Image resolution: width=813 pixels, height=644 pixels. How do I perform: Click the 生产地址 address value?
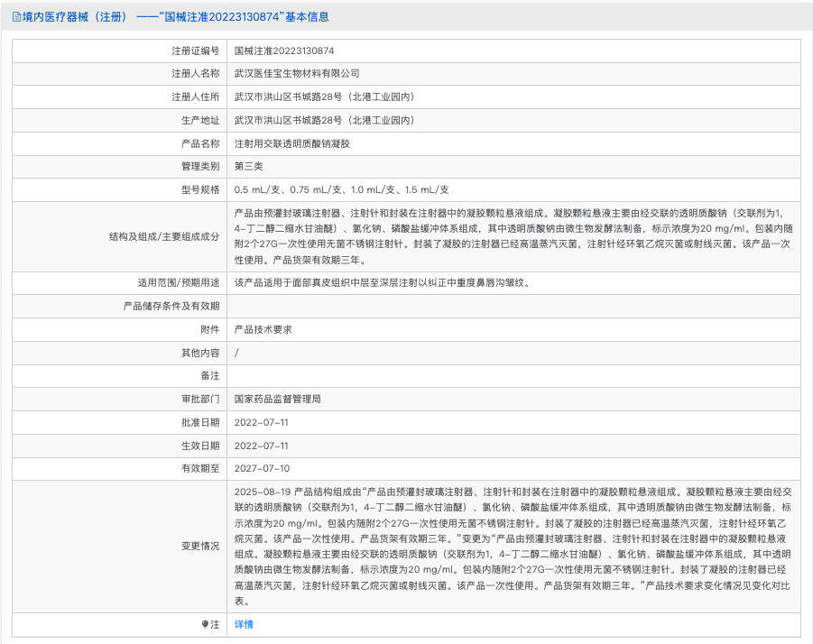[x=324, y=120]
